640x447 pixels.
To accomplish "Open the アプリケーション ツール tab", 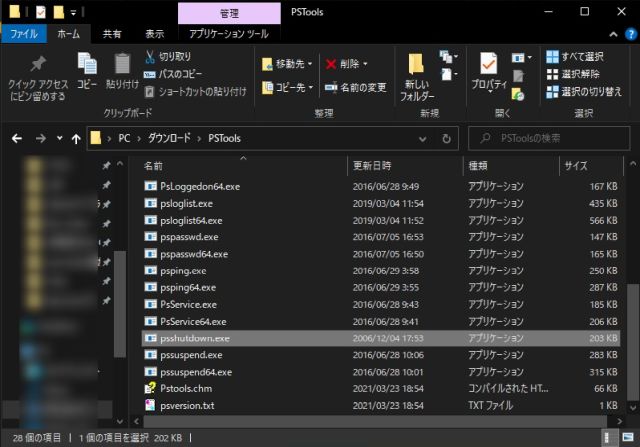I will click(x=229, y=34).
